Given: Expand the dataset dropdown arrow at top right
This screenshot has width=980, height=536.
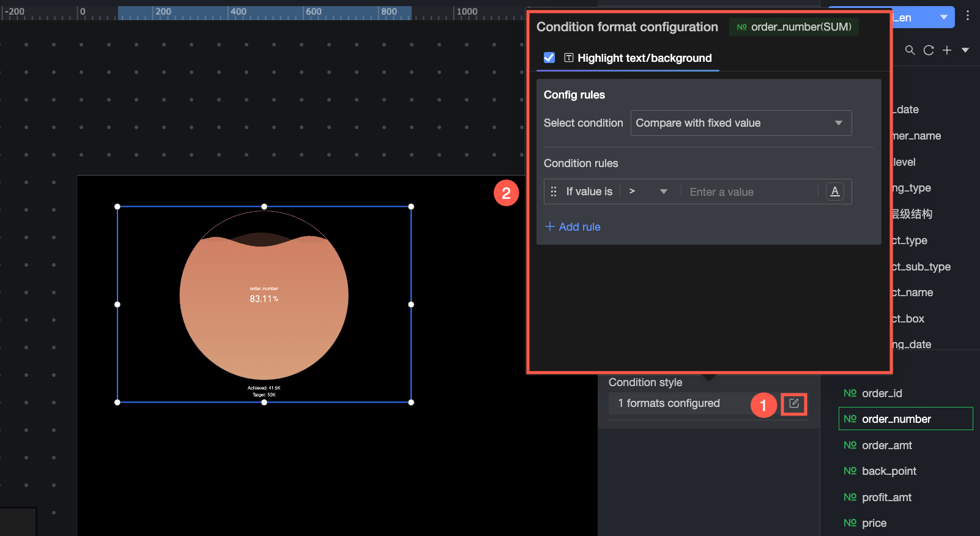Looking at the screenshot, I should 944,17.
